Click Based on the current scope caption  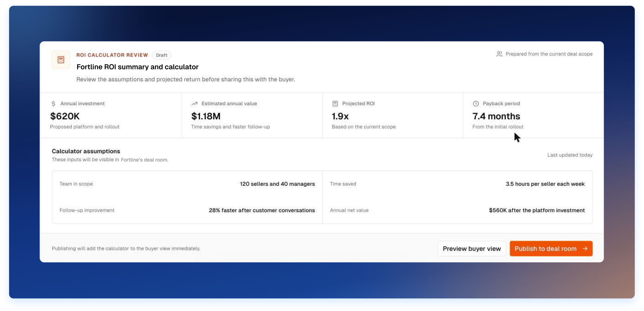click(x=364, y=127)
